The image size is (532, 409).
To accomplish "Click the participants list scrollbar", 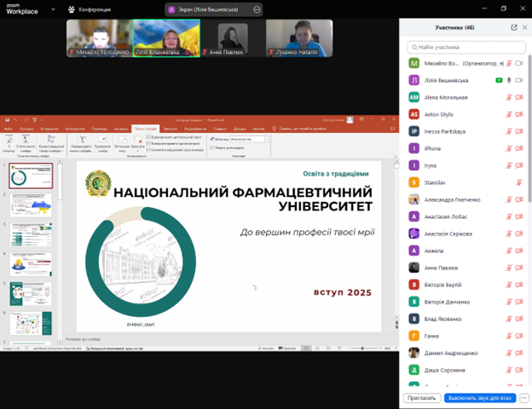I will pyautogui.click(x=529, y=129).
